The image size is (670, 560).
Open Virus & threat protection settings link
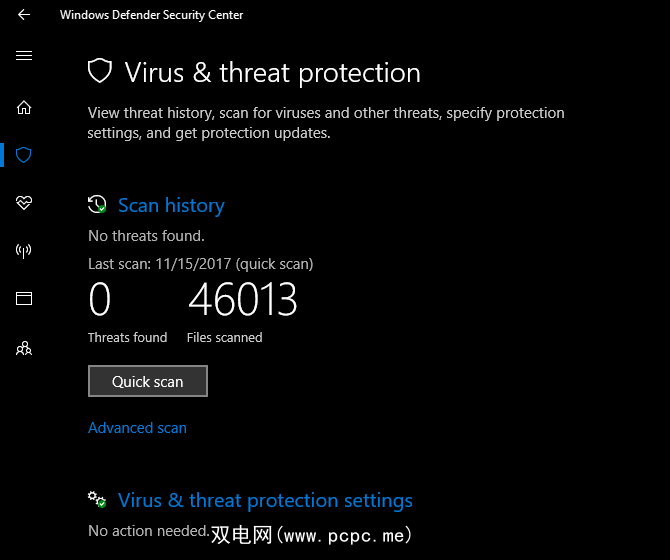tap(265, 500)
